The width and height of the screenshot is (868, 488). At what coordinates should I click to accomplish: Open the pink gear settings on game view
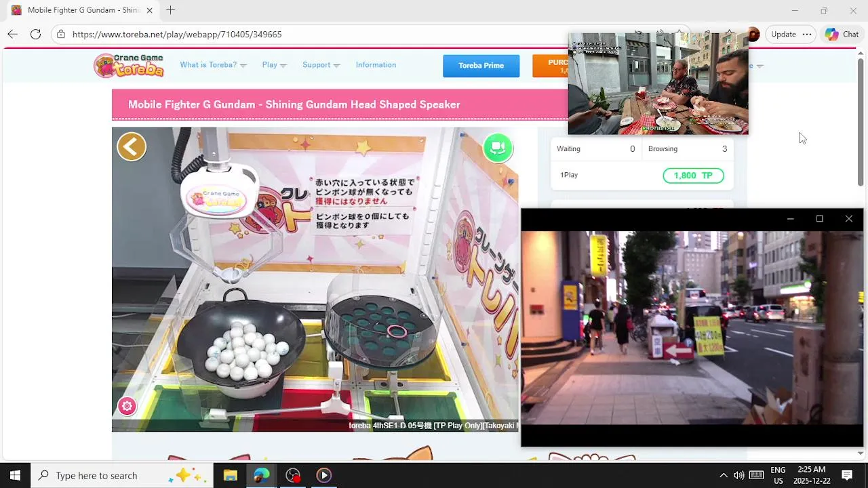pyautogui.click(x=127, y=406)
